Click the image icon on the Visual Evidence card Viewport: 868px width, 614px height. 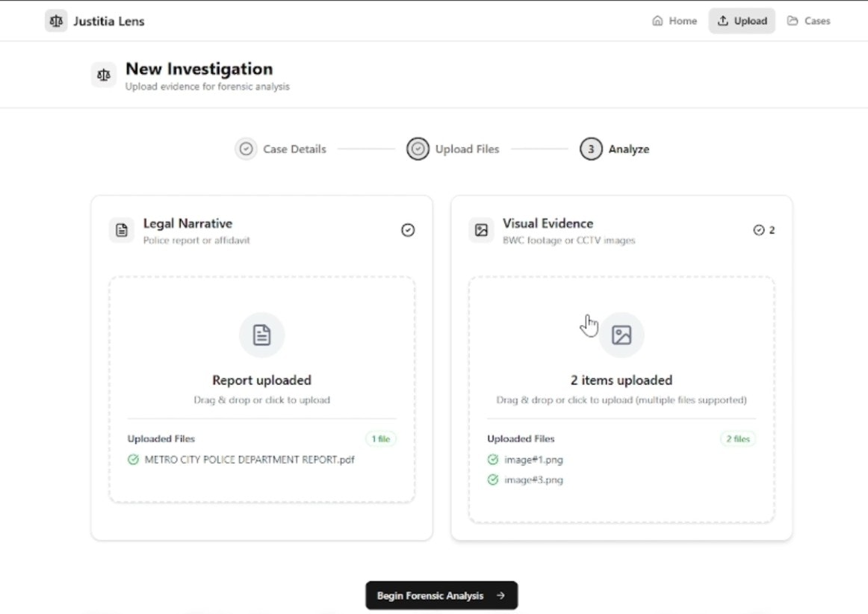pos(481,230)
